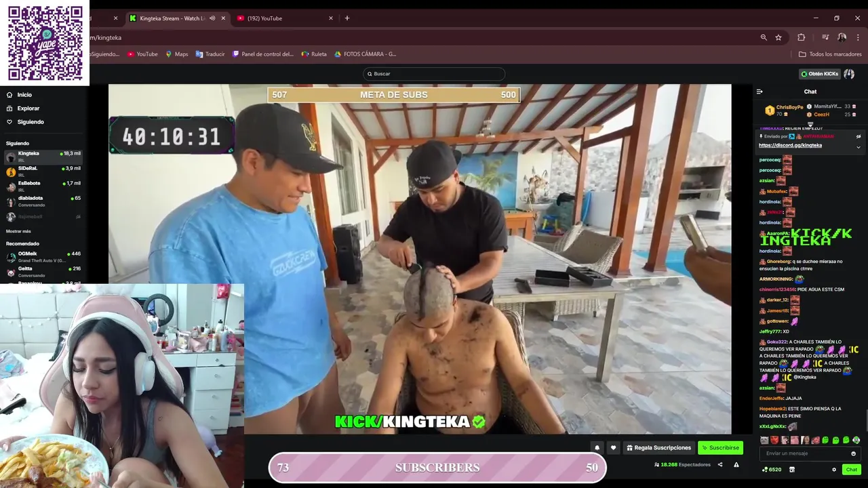Expand pinned message with chevron
The height and width of the screenshot is (488, 868).
pos(859,147)
